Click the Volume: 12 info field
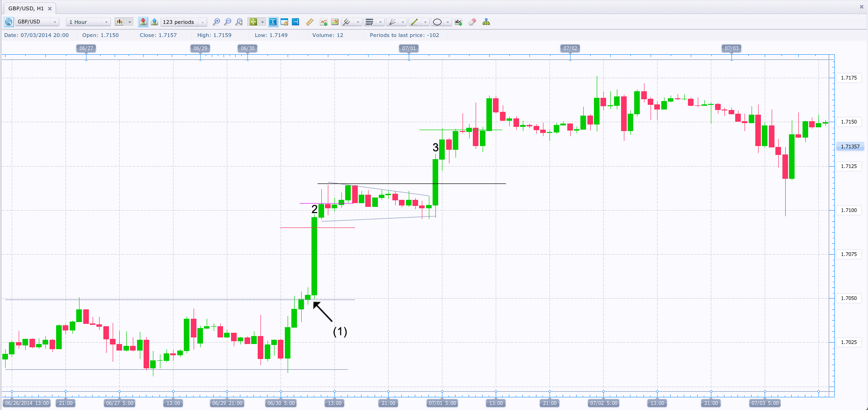This screenshot has width=868, height=410. tap(328, 35)
